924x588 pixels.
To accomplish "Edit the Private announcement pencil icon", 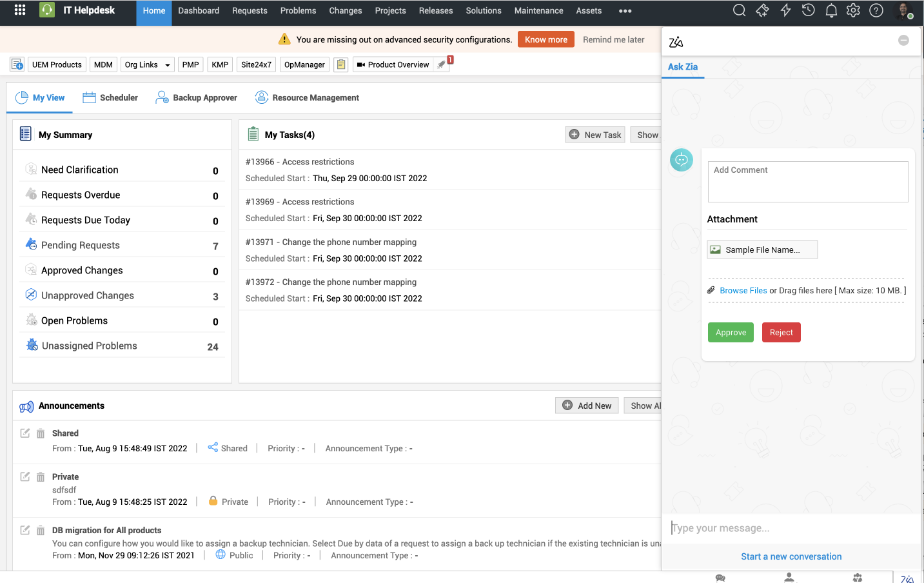I will tap(25, 477).
